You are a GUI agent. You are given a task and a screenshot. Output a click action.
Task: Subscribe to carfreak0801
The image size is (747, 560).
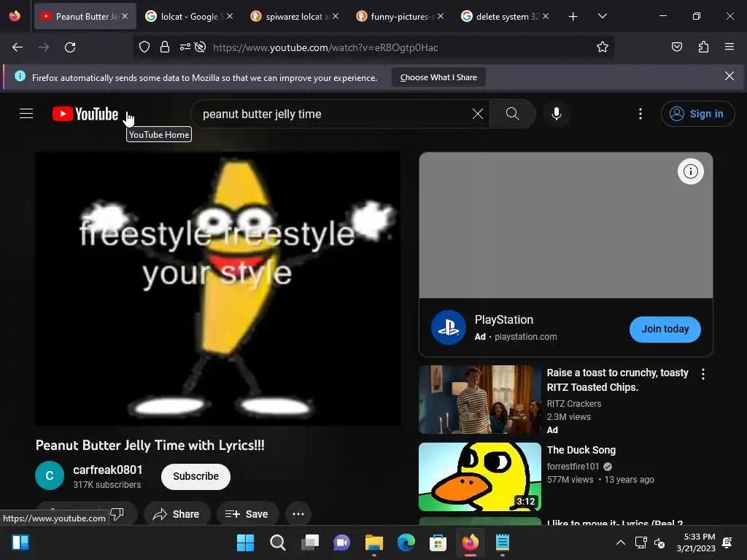click(x=196, y=476)
